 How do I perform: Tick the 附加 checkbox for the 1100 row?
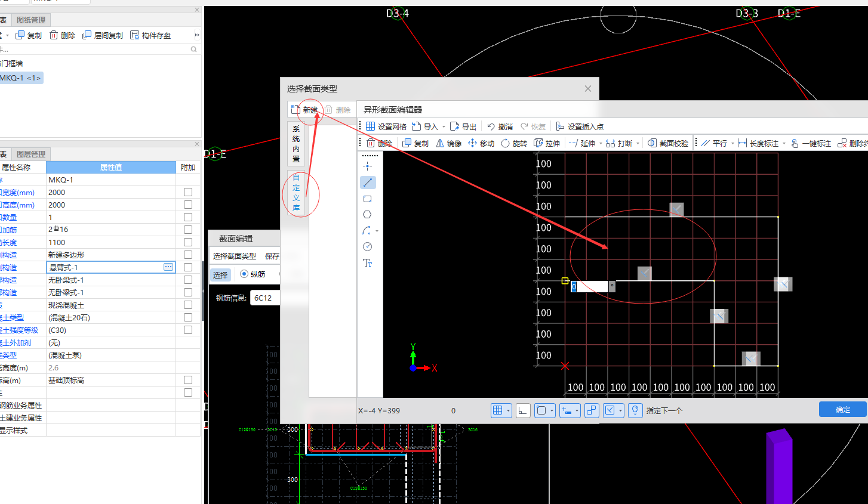tap(188, 242)
